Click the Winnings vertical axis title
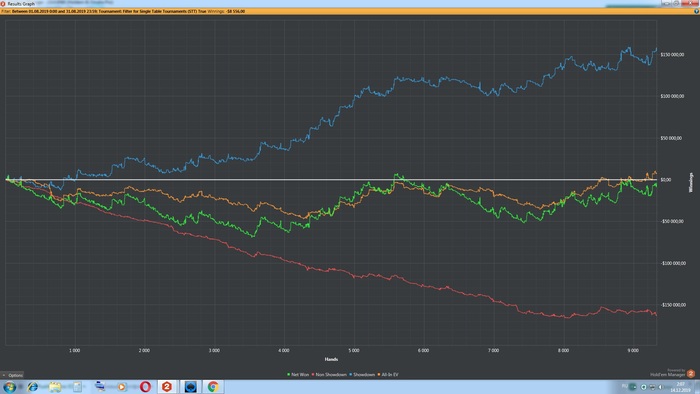Viewport: 700px width, 394px height. 691,182
